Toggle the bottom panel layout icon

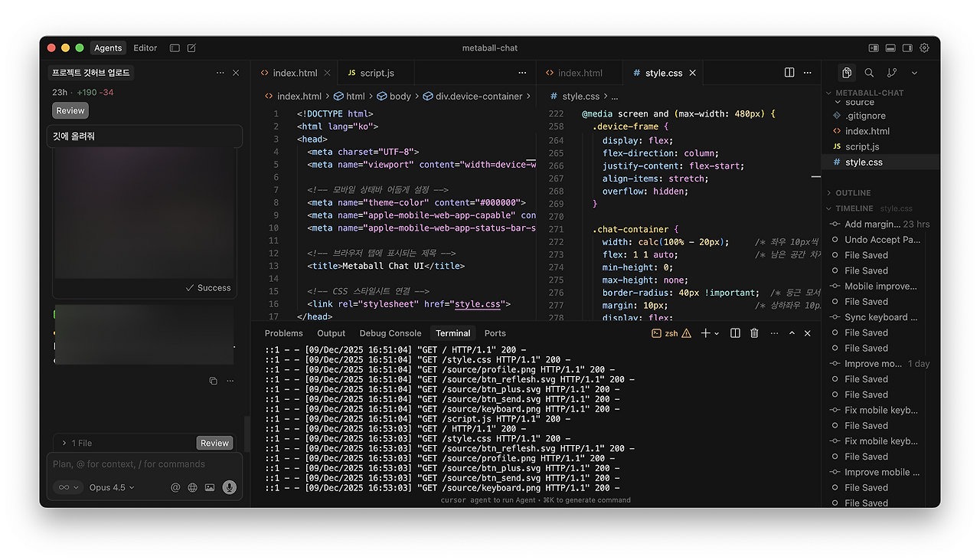pyautogui.click(x=890, y=47)
